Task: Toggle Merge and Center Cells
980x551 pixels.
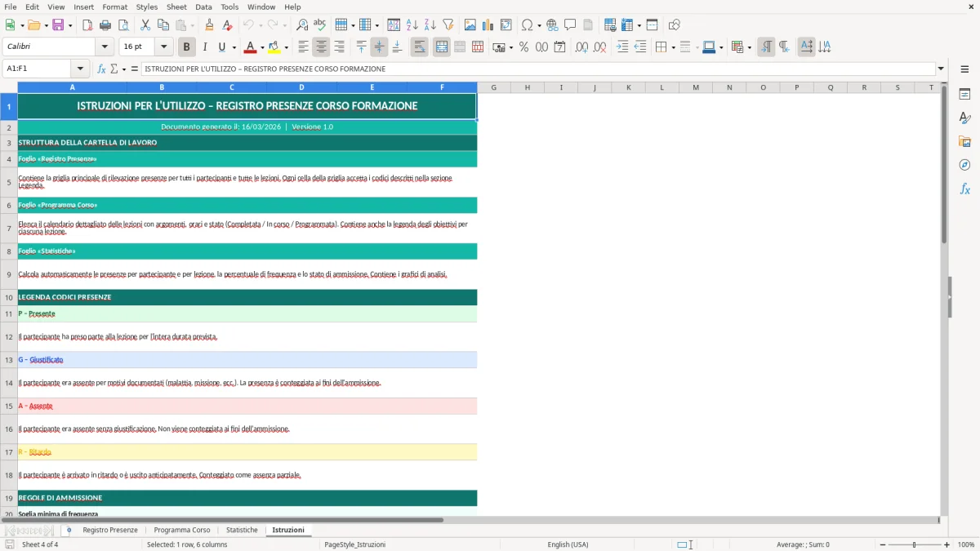Action: [441, 47]
